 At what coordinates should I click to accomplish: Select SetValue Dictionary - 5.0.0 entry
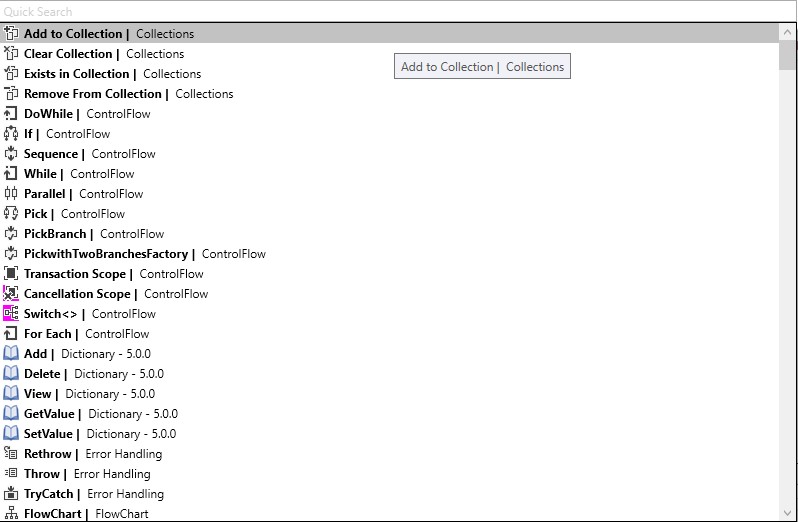point(99,434)
